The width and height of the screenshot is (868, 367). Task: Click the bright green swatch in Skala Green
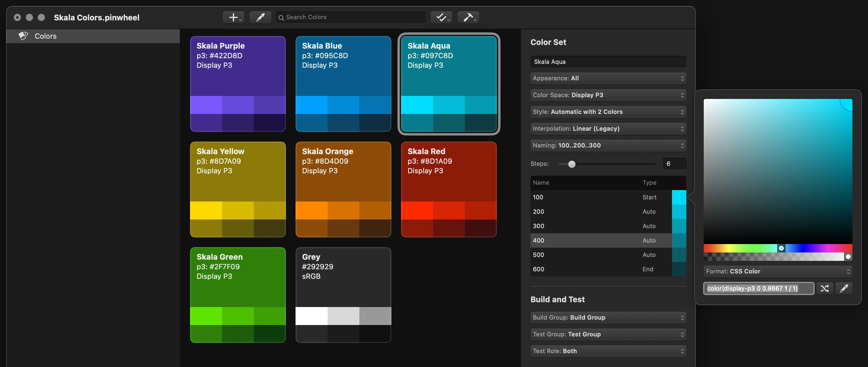point(206,316)
